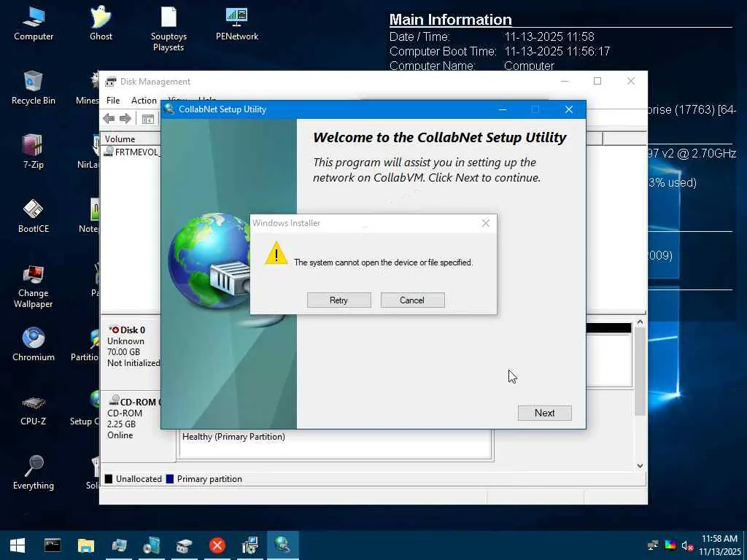The width and height of the screenshot is (747, 560).
Task: Click Next in CollabNet Setup Utility
Action: coord(544,413)
